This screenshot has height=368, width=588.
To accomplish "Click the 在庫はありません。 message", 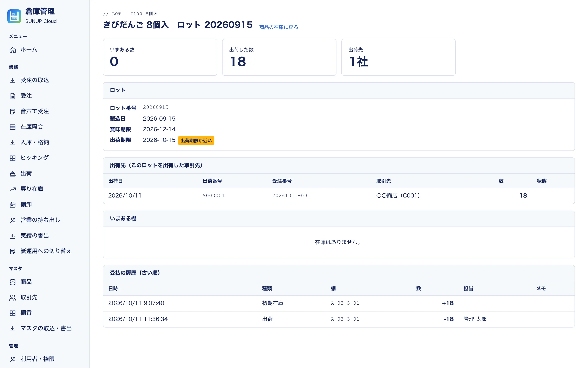I will pos(339,242).
